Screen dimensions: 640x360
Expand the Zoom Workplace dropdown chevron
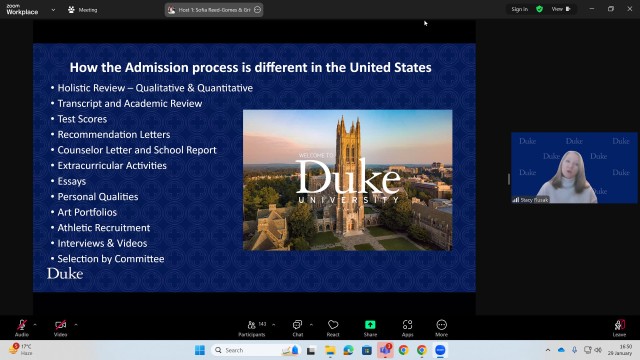53,10
